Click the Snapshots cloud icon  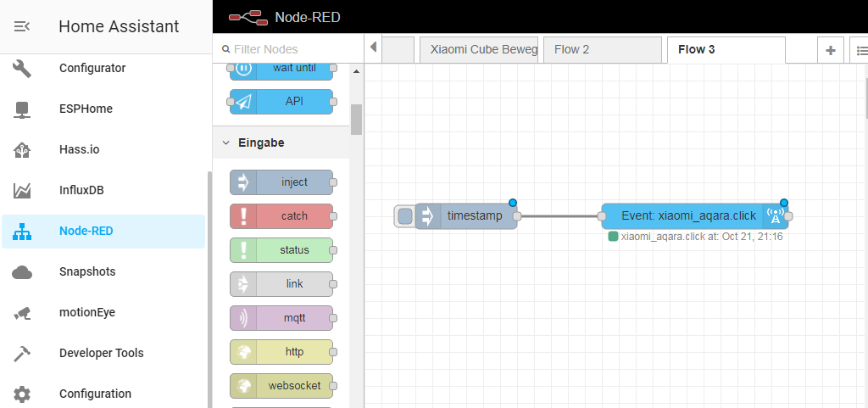(22, 271)
